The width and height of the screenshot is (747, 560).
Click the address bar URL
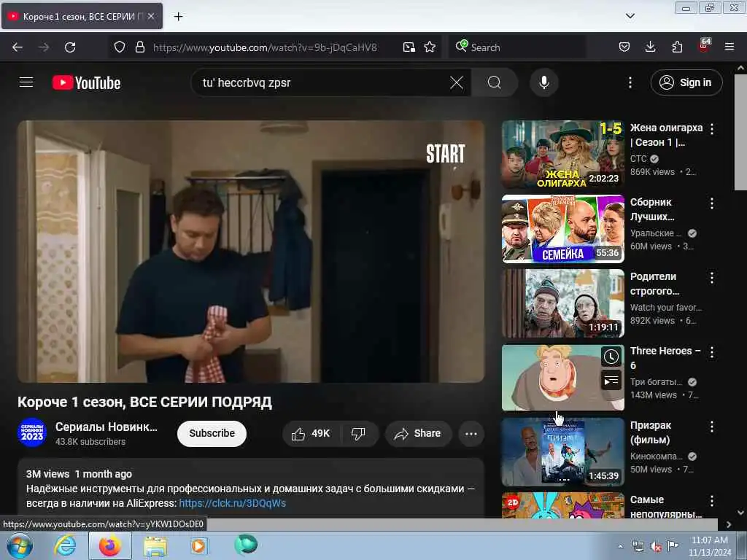pos(265,47)
